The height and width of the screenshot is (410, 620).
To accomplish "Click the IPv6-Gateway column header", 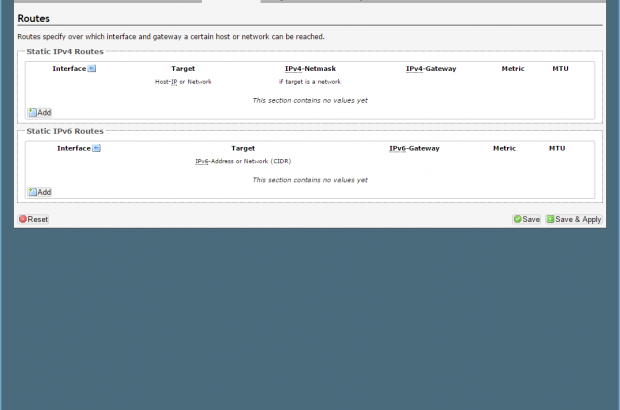I will pos(414,148).
